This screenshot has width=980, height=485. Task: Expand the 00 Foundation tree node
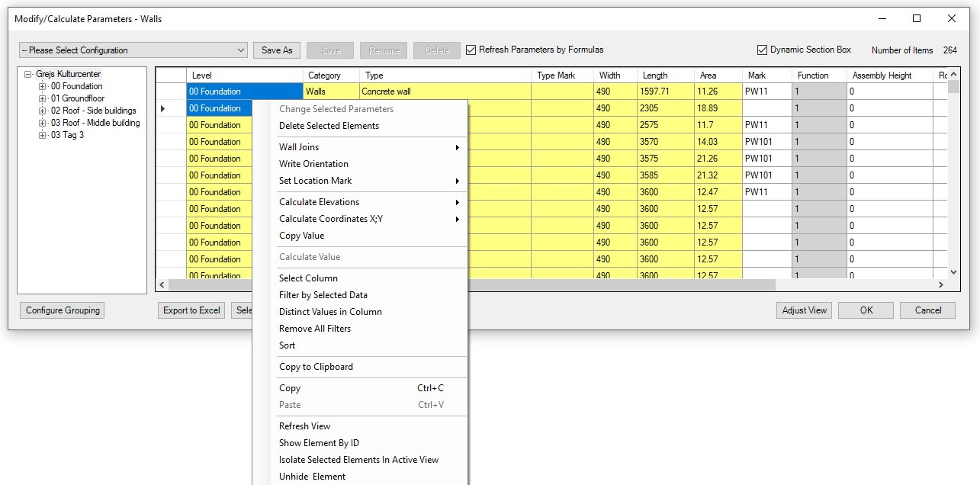[x=43, y=87]
